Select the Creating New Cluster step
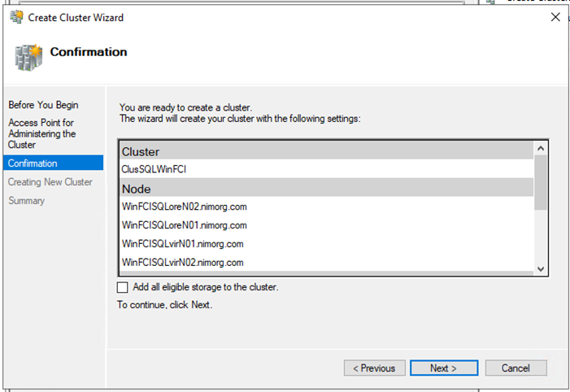Viewport: 570px width, 392px height. point(50,182)
